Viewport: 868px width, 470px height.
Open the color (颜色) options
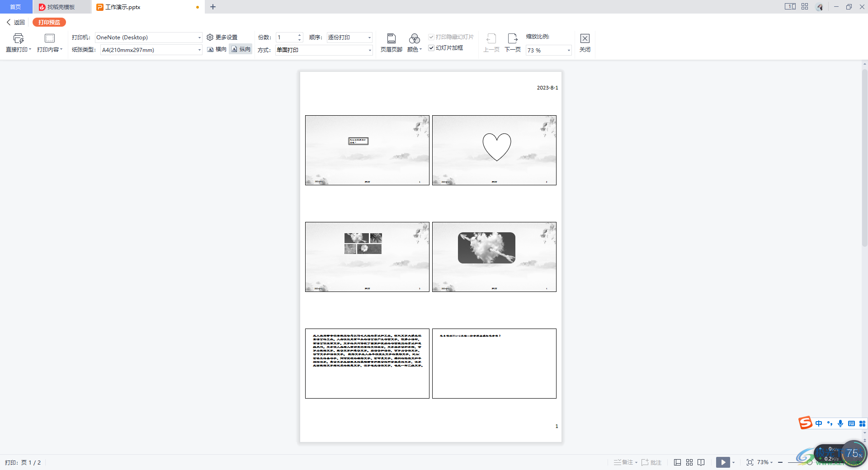coord(414,43)
